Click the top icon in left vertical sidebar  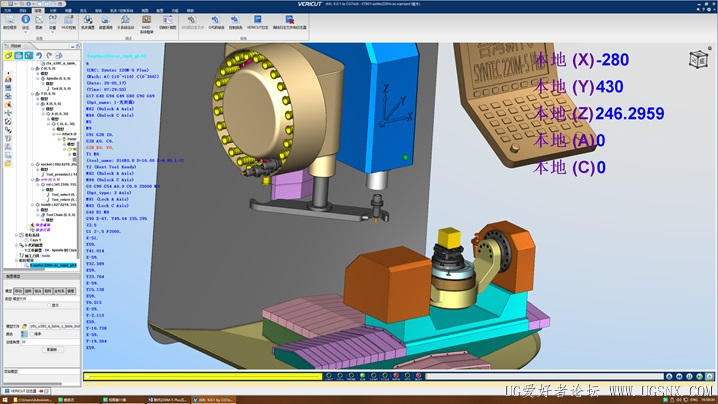click(8, 79)
